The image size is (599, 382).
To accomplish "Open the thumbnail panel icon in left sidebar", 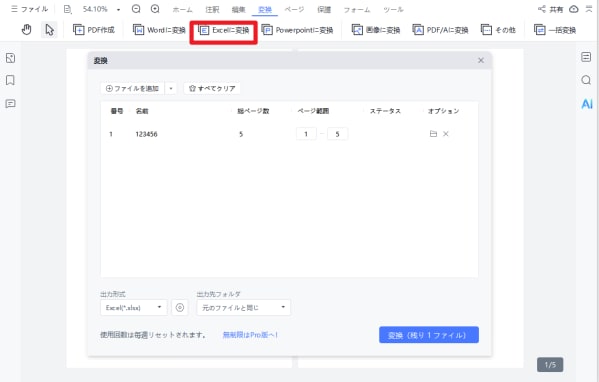I will pos(10,58).
